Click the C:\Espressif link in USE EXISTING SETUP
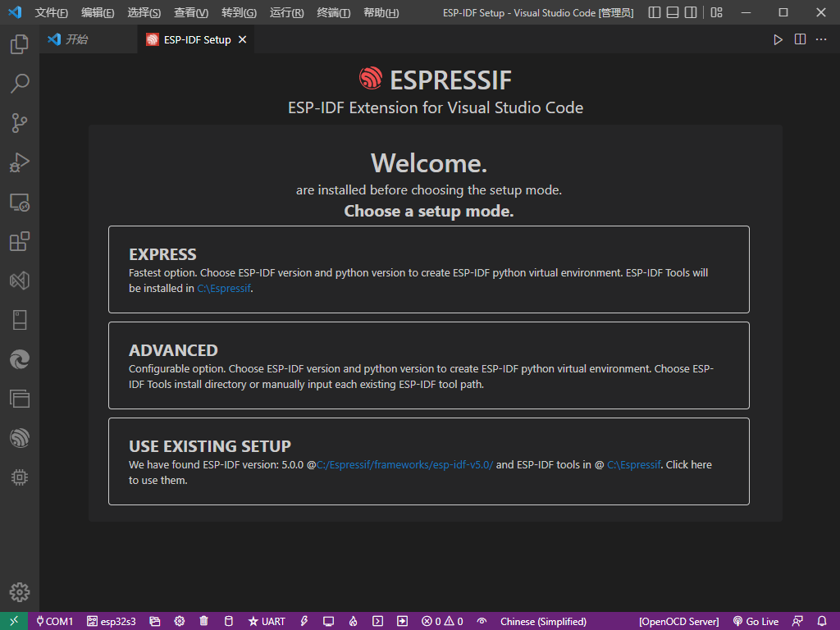840x630 pixels. click(x=634, y=464)
